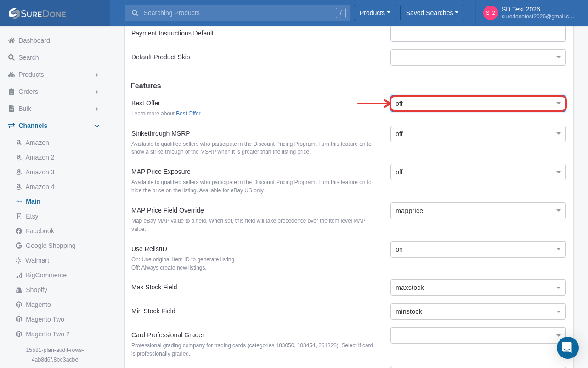Click the Dashboard home icon
The height and width of the screenshot is (368, 588).
tap(11, 40)
